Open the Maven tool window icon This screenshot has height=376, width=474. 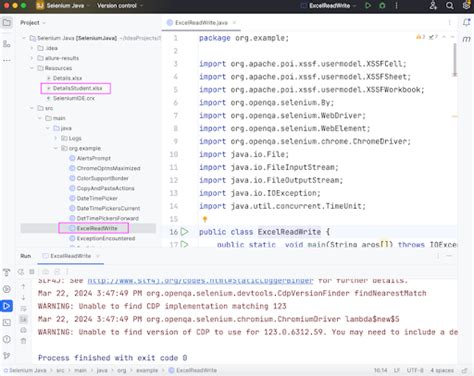[x=466, y=39]
